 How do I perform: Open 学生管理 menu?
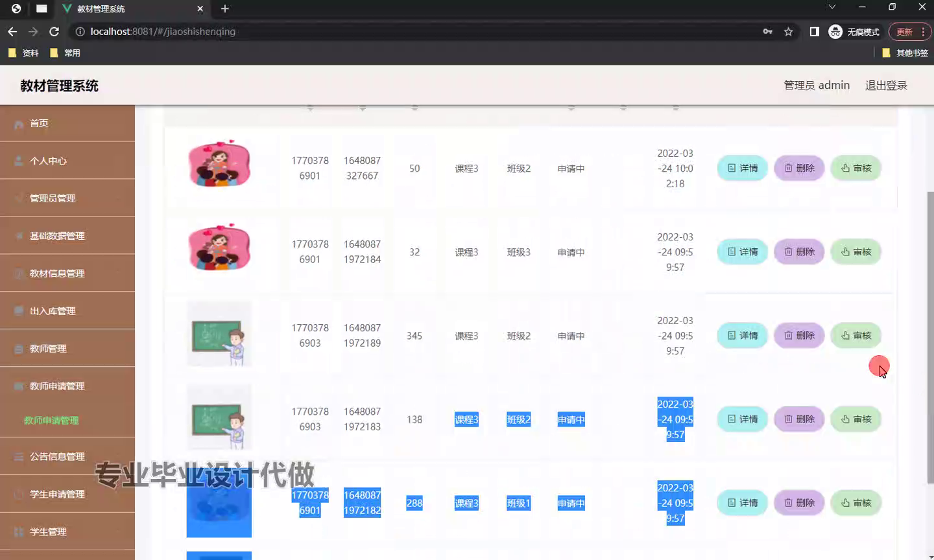pos(67,531)
